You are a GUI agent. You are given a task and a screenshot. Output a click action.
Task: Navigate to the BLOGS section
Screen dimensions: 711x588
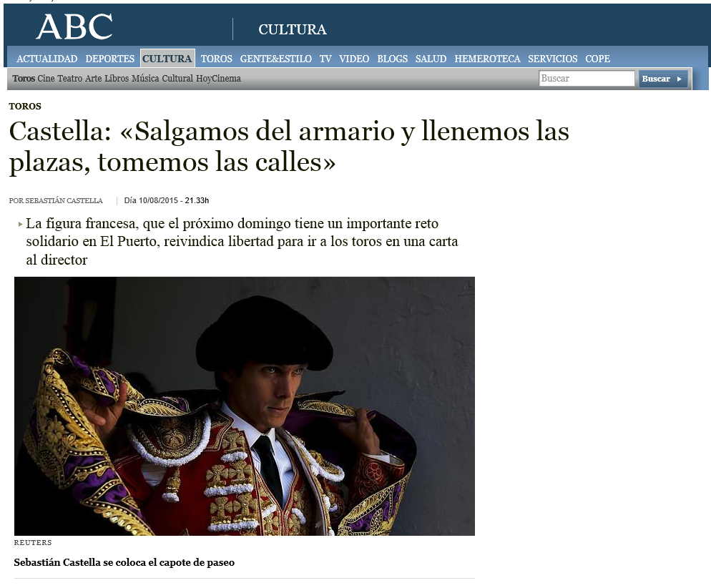392,59
